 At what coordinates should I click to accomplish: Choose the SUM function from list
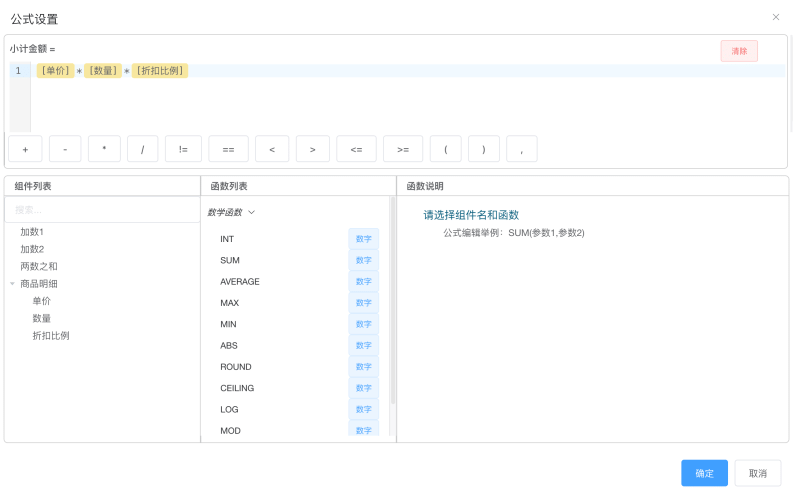(230, 260)
